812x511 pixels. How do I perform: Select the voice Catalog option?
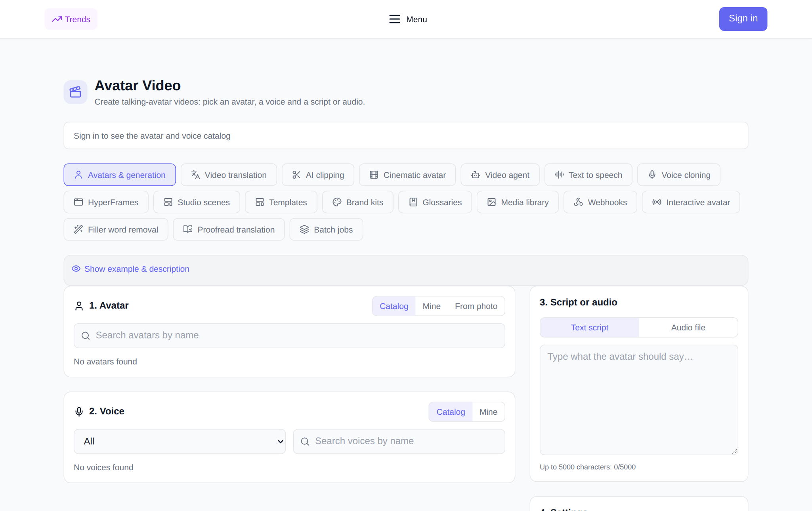[x=451, y=412]
